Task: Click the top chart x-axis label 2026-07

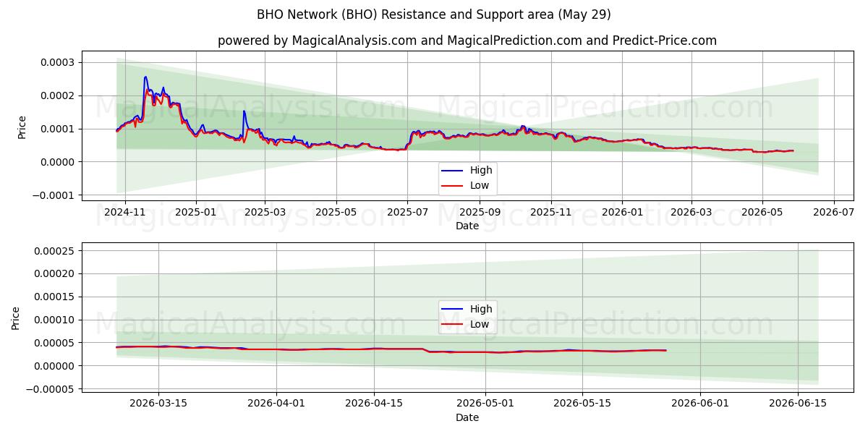Action: 833,213
